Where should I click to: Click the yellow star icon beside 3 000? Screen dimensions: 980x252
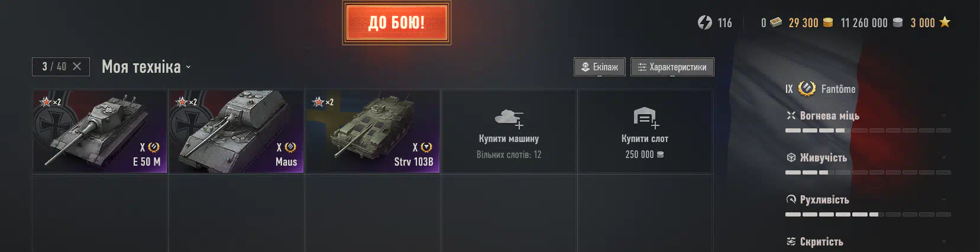(945, 22)
